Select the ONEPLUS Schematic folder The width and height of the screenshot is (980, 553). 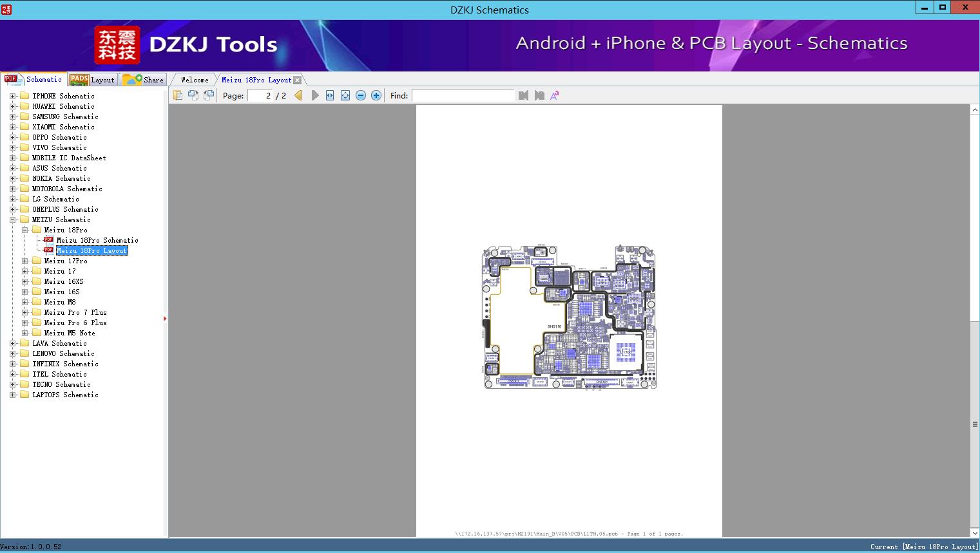coord(65,209)
